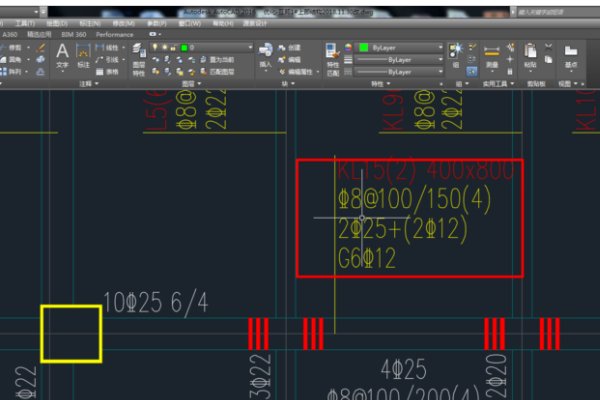Click the 引线 leader tool

click(x=107, y=60)
